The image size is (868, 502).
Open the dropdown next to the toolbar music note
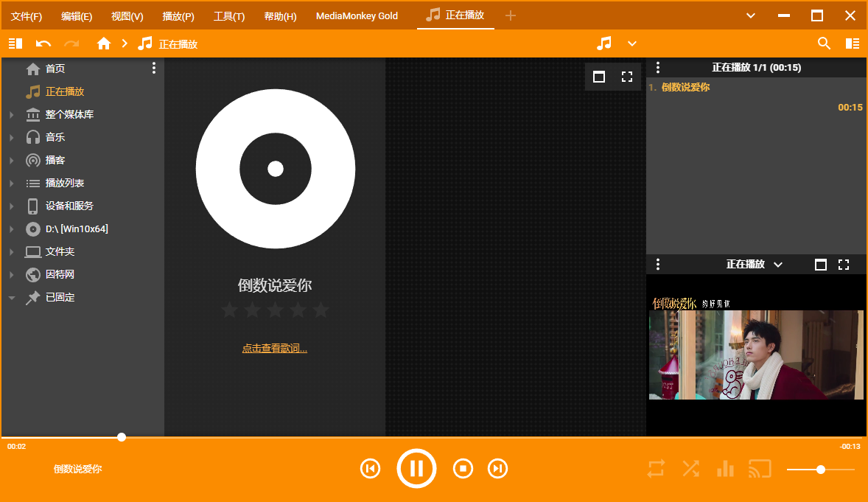click(x=632, y=43)
